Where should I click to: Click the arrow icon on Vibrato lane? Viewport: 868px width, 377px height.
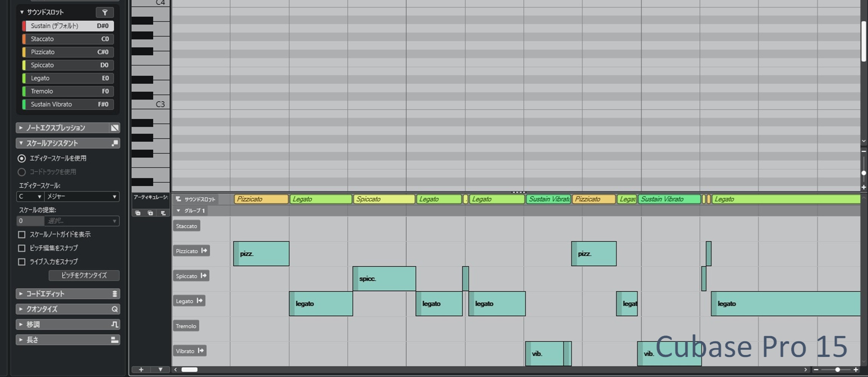pyautogui.click(x=201, y=351)
